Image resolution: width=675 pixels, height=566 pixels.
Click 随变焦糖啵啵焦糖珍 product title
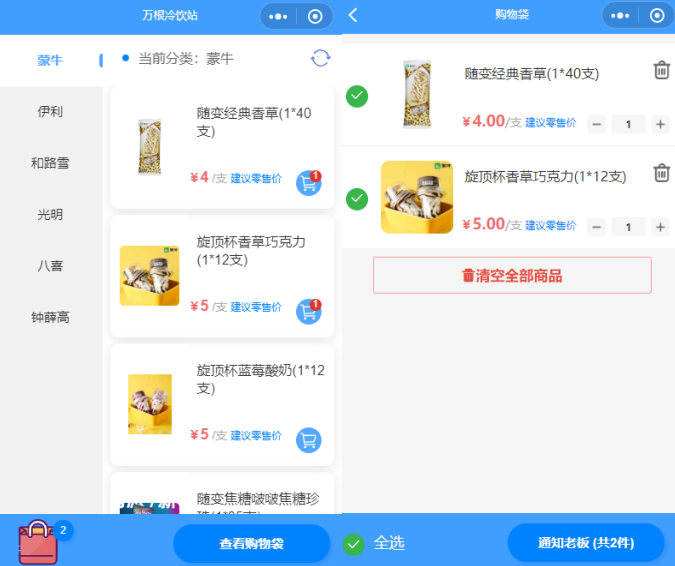258,499
